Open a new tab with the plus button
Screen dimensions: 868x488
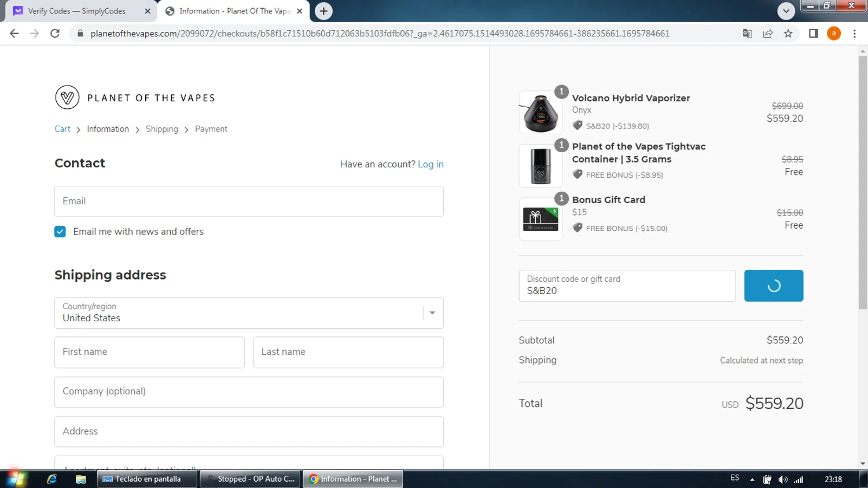tap(323, 11)
